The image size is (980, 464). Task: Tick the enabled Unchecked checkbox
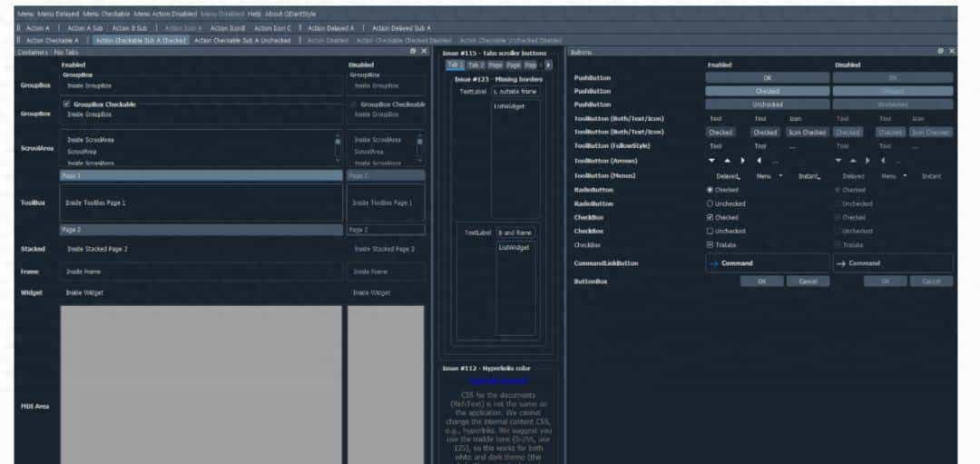click(710, 231)
